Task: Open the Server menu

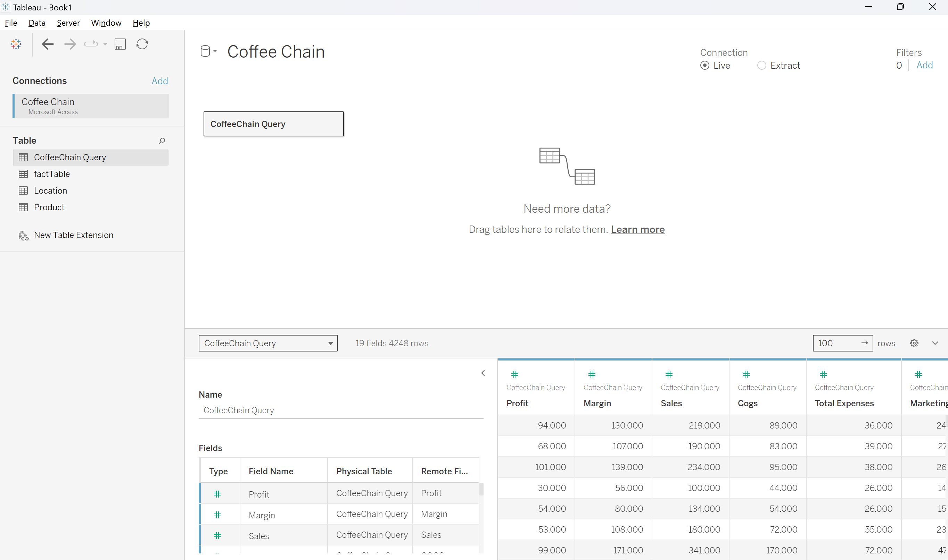Action: pyautogui.click(x=68, y=23)
